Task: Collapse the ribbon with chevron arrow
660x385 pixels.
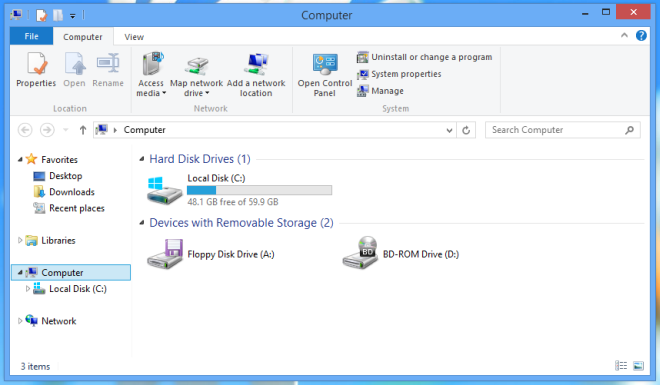Action: (x=624, y=36)
